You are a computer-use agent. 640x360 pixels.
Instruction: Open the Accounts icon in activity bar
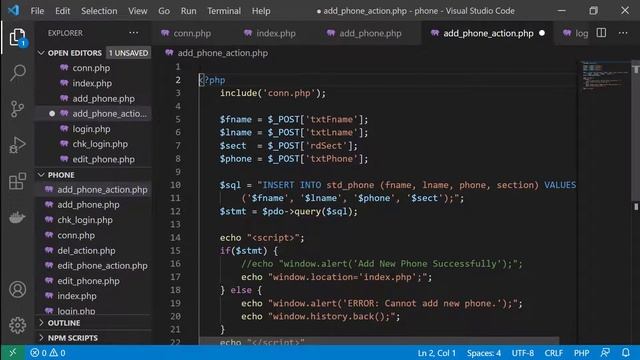[x=17, y=289]
